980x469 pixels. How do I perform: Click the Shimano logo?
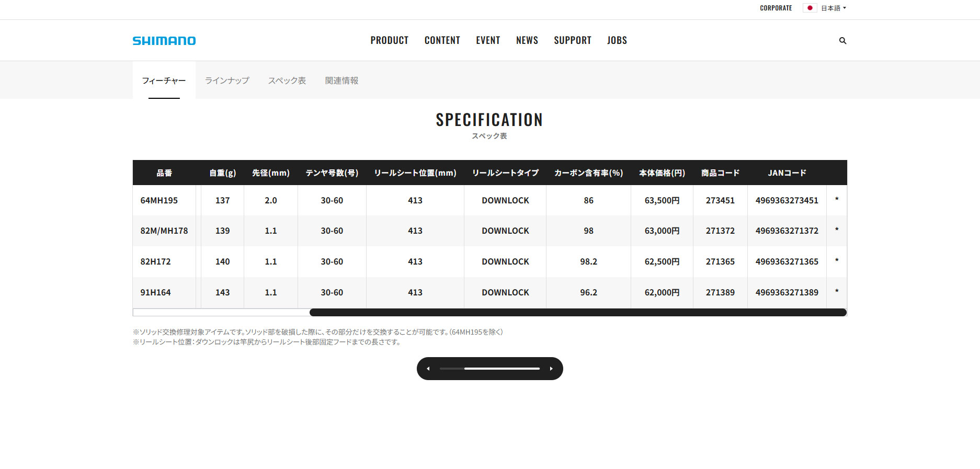tap(164, 41)
